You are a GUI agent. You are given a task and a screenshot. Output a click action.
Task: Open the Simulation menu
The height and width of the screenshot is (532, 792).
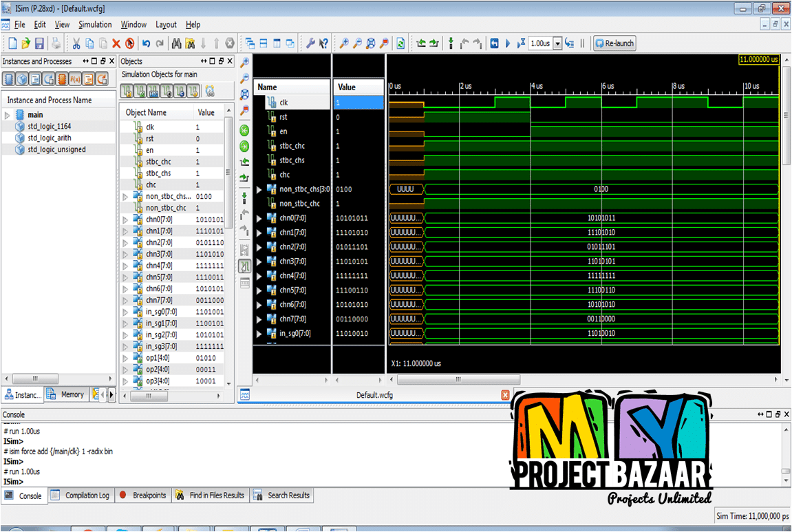[95, 24]
